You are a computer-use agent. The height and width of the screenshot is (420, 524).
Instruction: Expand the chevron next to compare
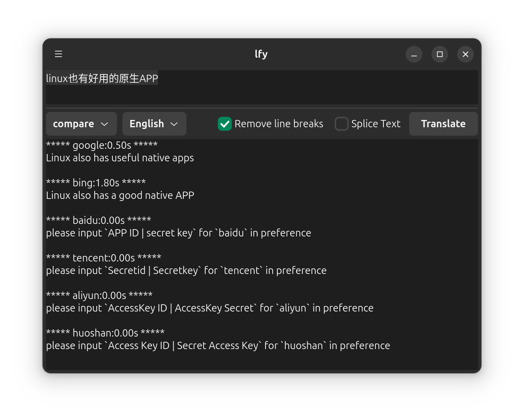pos(104,124)
